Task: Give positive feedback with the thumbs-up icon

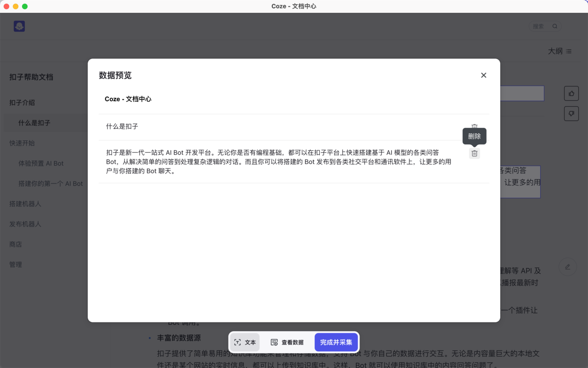Action: click(x=571, y=93)
